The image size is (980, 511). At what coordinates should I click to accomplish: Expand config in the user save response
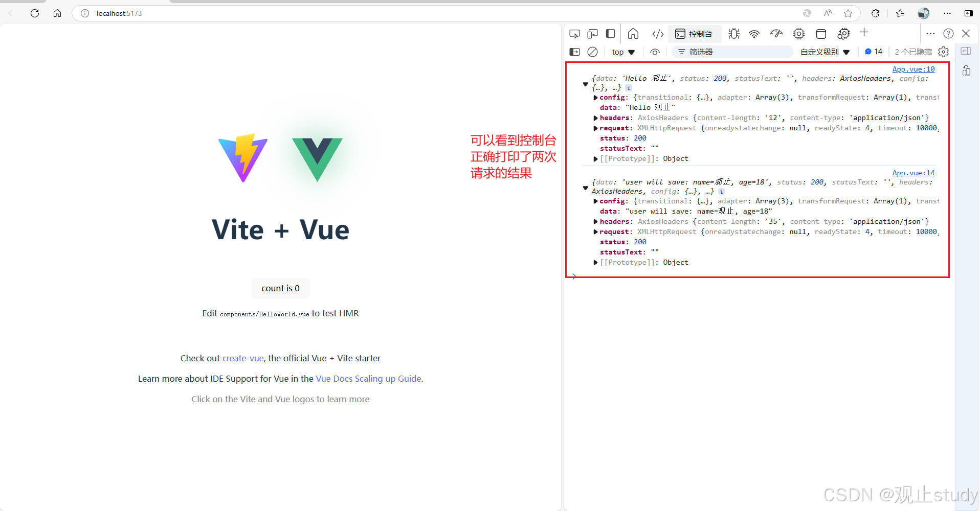click(595, 201)
